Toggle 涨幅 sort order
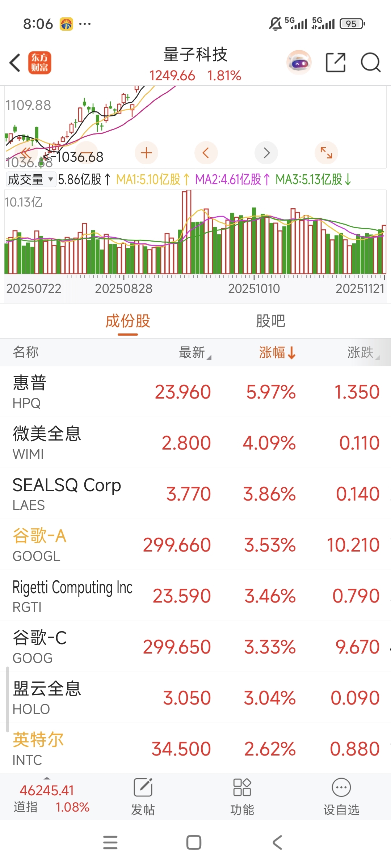This screenshot has height=868, width=391. click(278, 353)
